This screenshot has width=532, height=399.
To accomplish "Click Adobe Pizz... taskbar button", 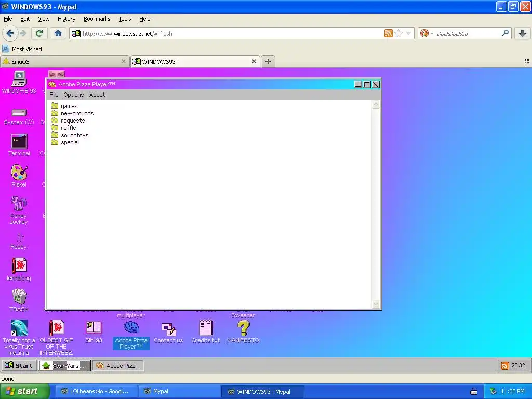I will click(x=118, y=365).
